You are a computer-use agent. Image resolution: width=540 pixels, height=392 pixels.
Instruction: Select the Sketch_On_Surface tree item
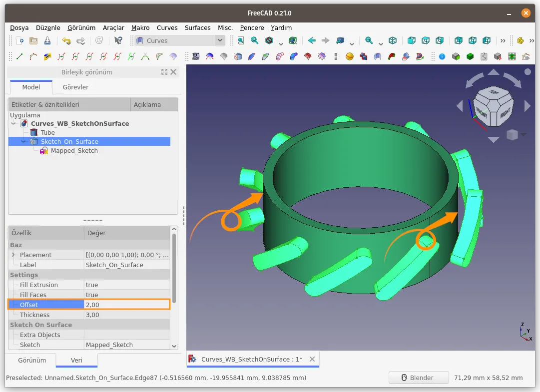point(69,141)
